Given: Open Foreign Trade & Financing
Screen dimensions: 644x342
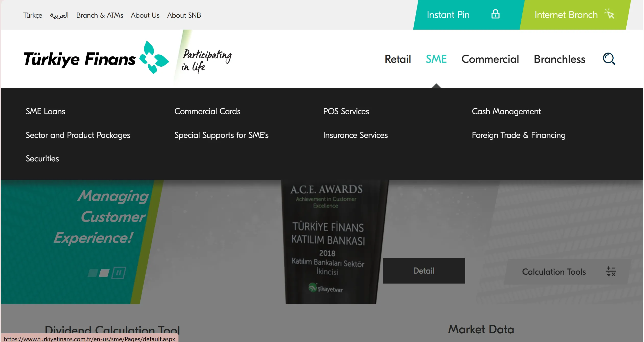Looking at the screenshot, I should [x=518, y=135].
